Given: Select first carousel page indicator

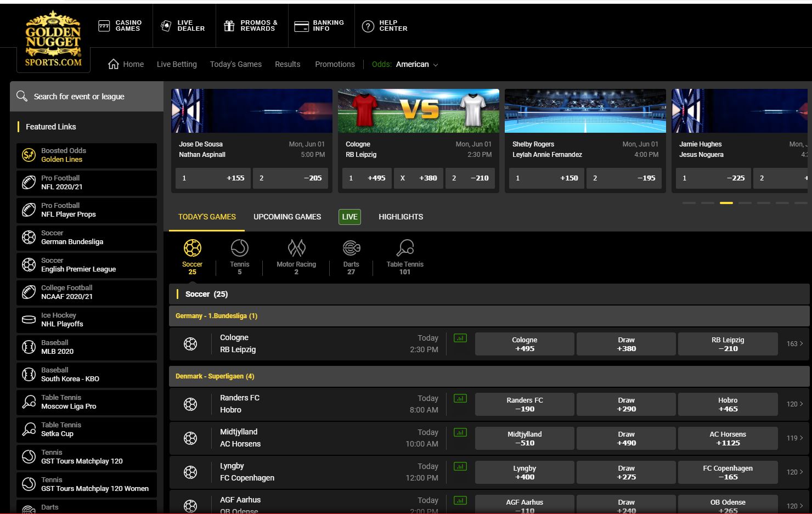Looking at the screenshot, I should tap(689, 203).
